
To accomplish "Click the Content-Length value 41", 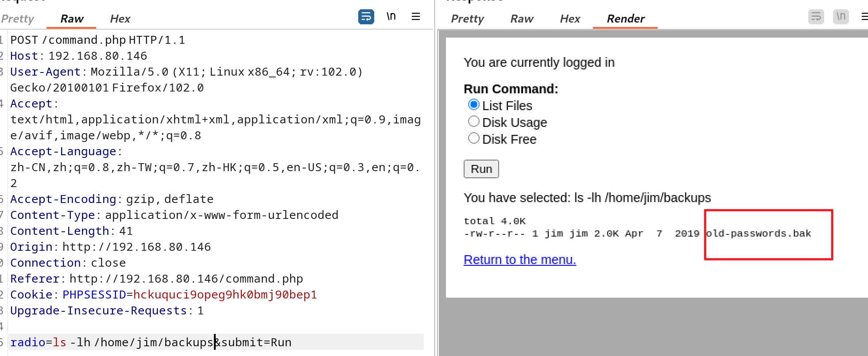I will pos(126,231).
